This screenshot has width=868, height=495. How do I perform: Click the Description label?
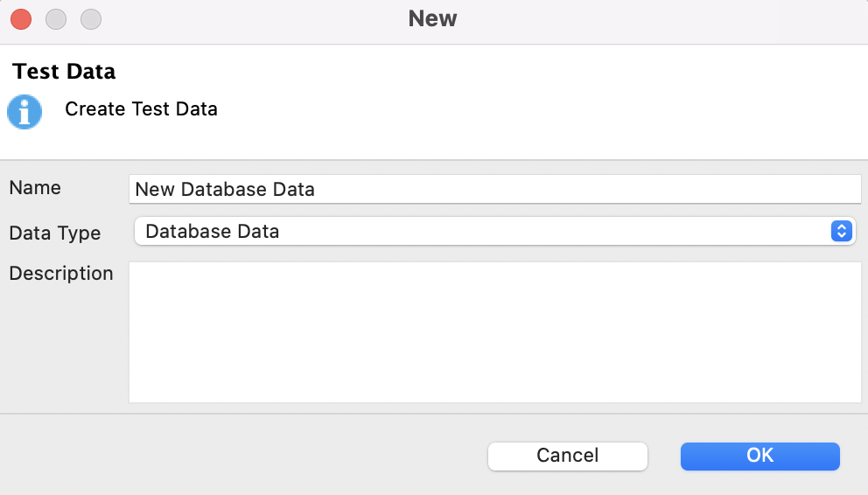click(61, 274)
